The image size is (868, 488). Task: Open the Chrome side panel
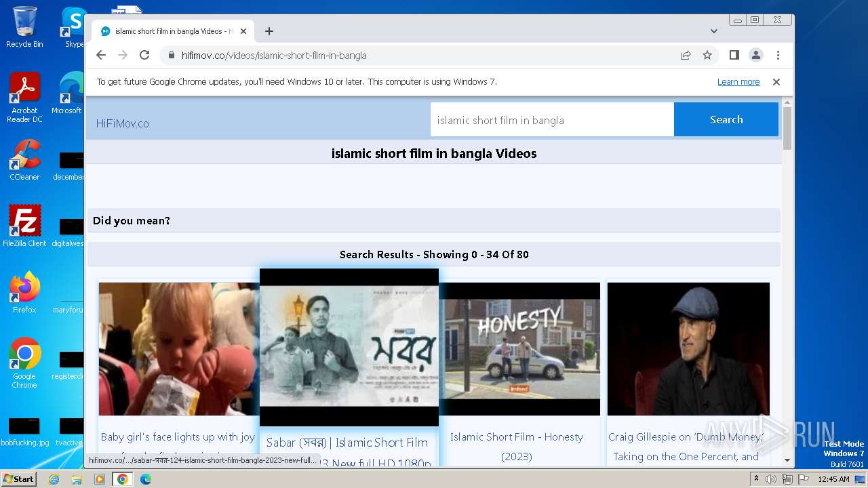click(x=734, y=55)
